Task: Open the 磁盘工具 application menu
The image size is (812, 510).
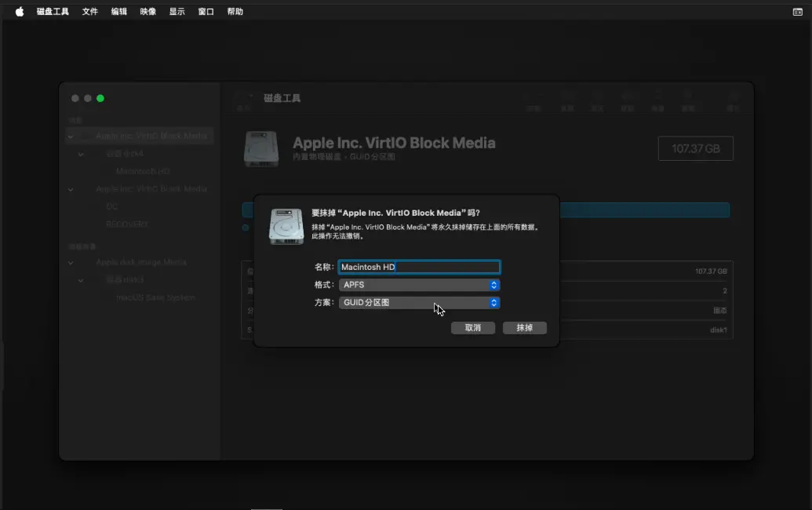Action: (53, 12)
